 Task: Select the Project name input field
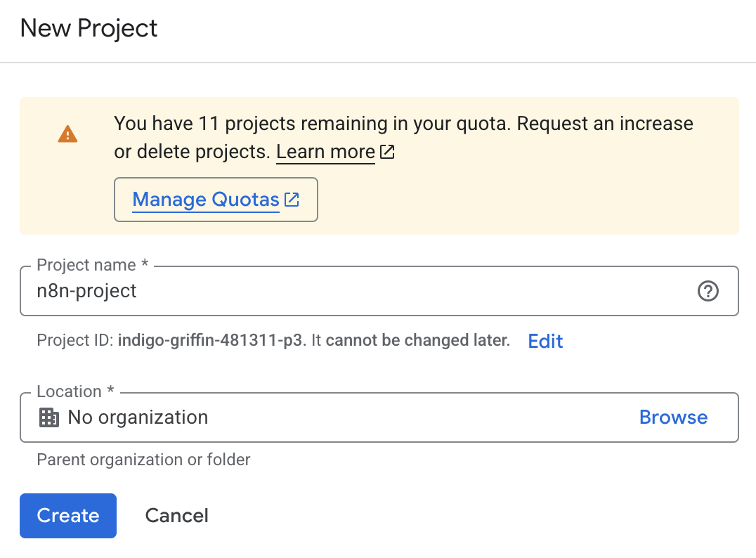tap(351, 291)
